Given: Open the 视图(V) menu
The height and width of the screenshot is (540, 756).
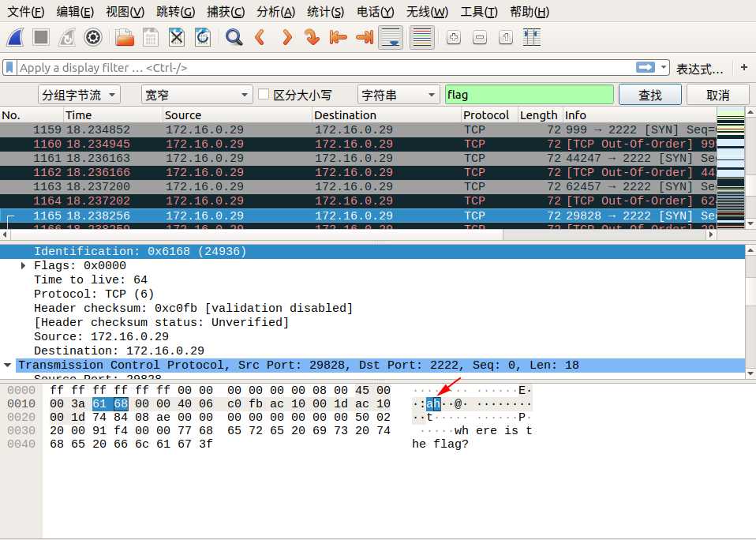Looking at the screenshot, I should [x=125, y=12].
